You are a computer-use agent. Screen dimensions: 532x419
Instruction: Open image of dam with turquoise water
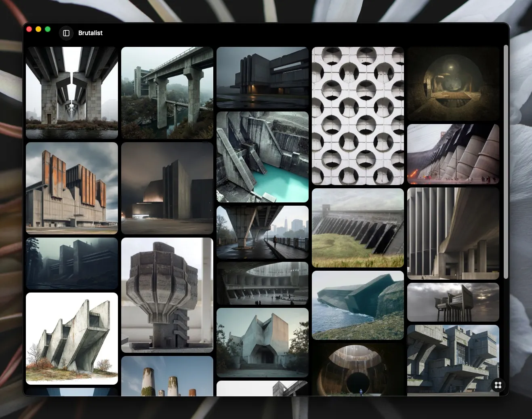click(x=263, y=157)
